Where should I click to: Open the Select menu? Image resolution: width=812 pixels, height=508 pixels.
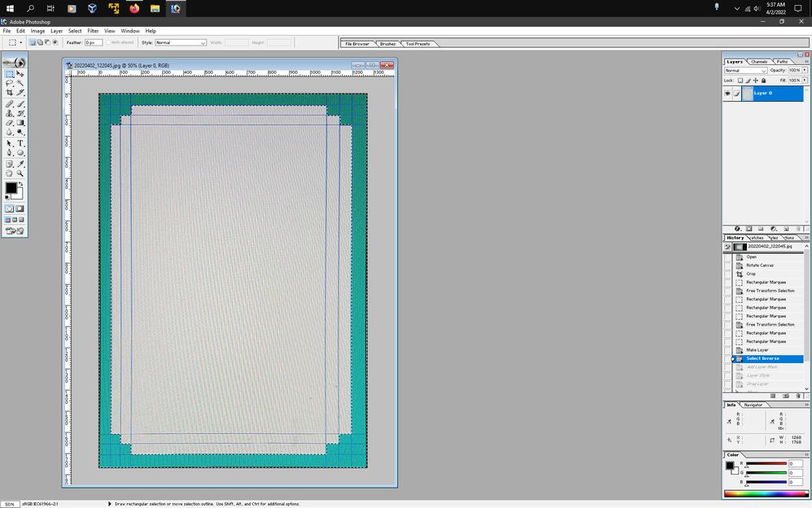tap(75, 31)
